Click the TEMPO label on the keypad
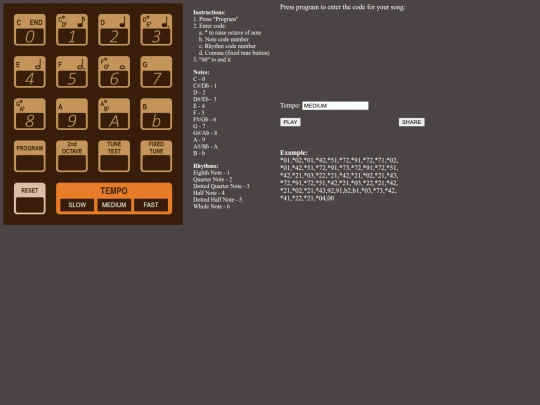 tap(114, 191)
